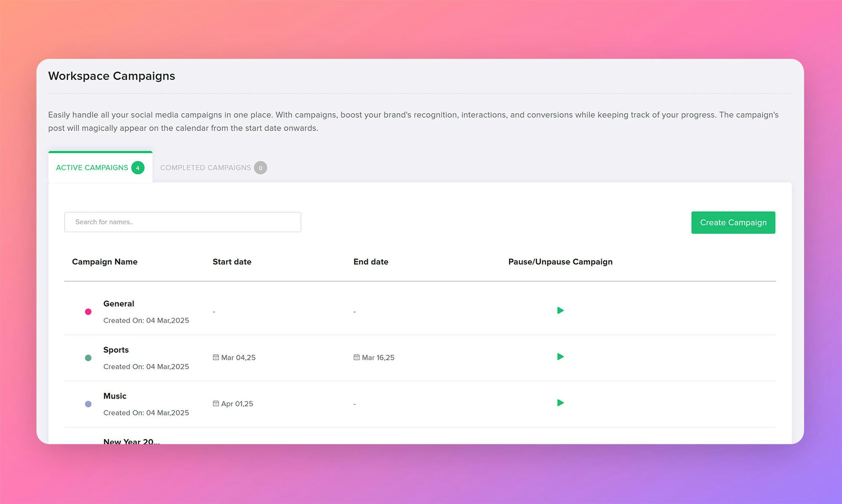The image size is (842, 504).
Task: Click calendar icon next to Apr 01,25
Action: (216, 403)
